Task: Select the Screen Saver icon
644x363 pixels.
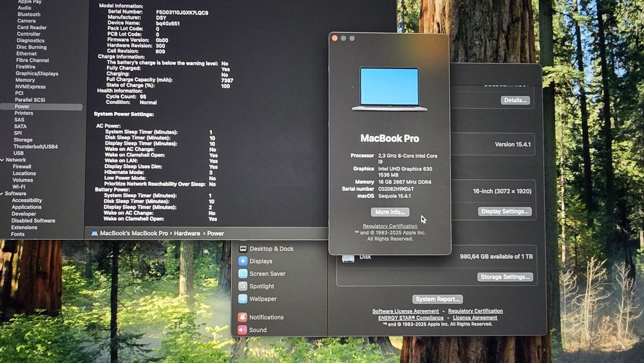Action: (243, 273)
